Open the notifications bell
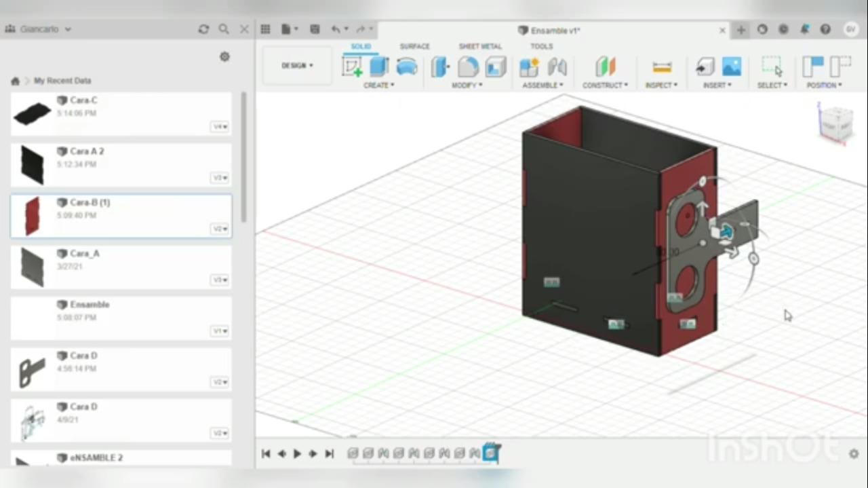The image size is (868, 488). (x=804, y=29)
